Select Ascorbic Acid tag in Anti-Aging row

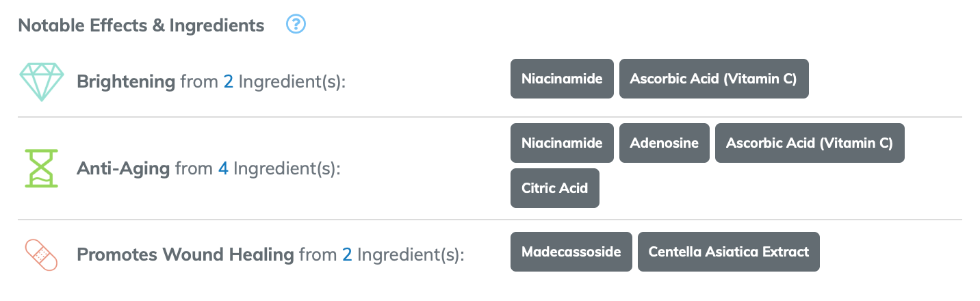(810, 143)
